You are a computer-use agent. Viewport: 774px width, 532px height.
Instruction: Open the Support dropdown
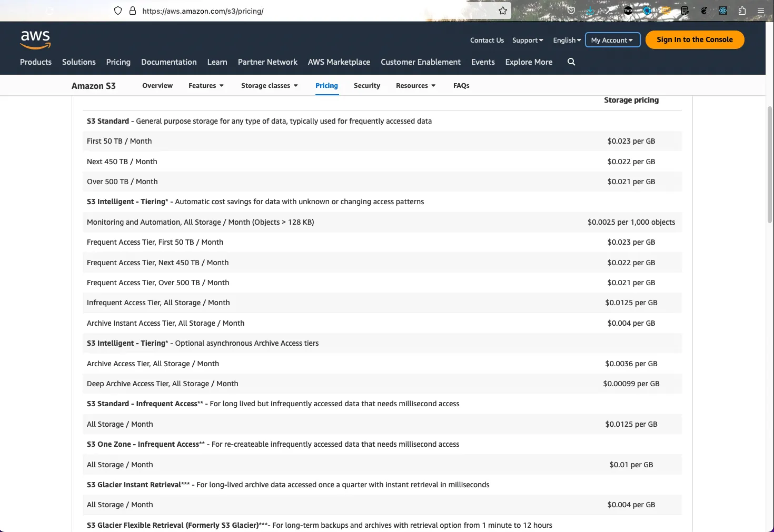[528, 40]
